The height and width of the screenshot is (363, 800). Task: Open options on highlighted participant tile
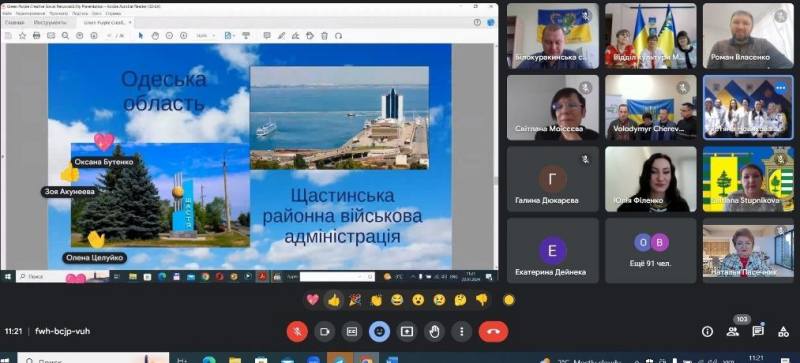[x=781, y=88]
